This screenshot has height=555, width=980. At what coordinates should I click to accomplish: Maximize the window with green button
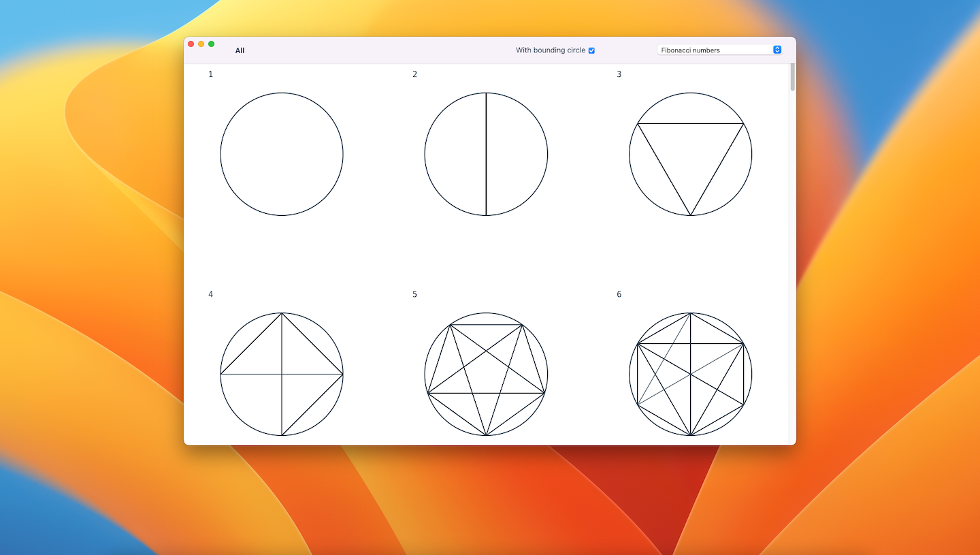[211, 44]
